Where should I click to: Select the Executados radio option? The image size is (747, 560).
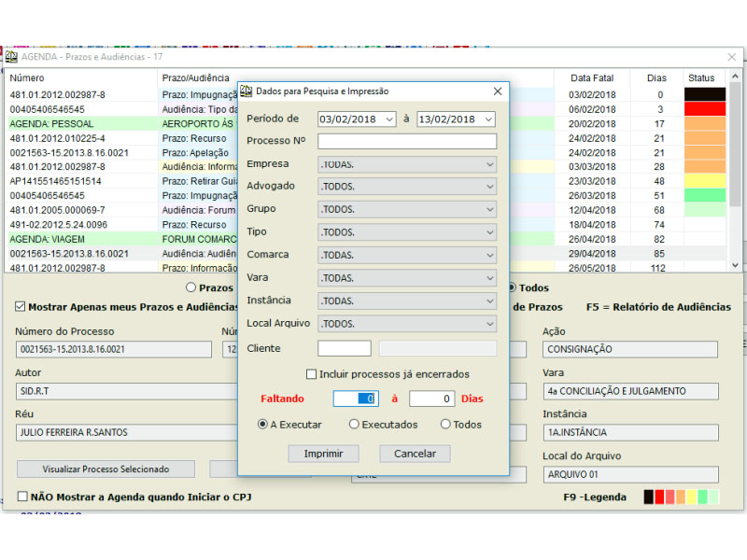tap(354, 424)
